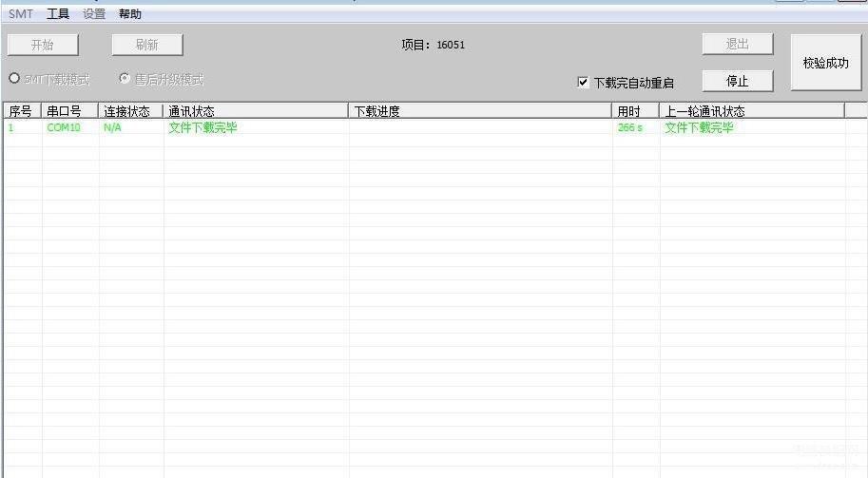
Task: Open the 帮助 menu
Action: click(130, 14)
